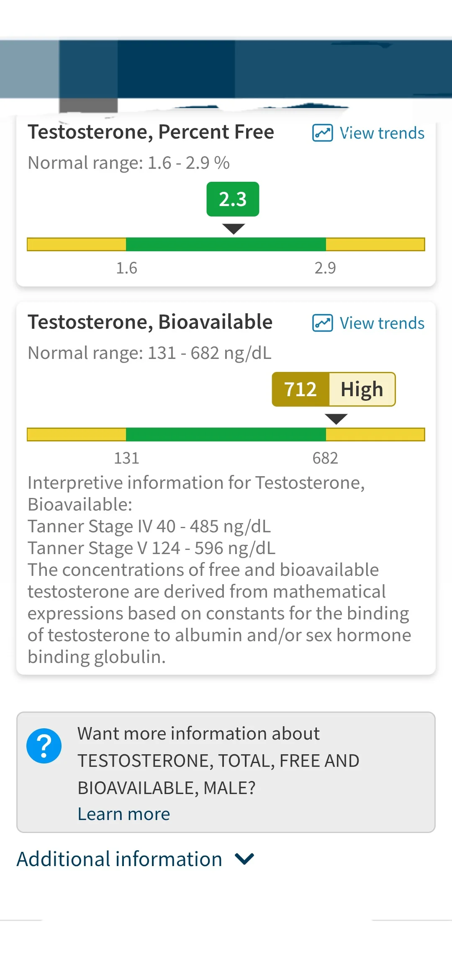
Task: Click the trends chart icon for Testosterone Bioavailable
Action: tap(322, 323)
